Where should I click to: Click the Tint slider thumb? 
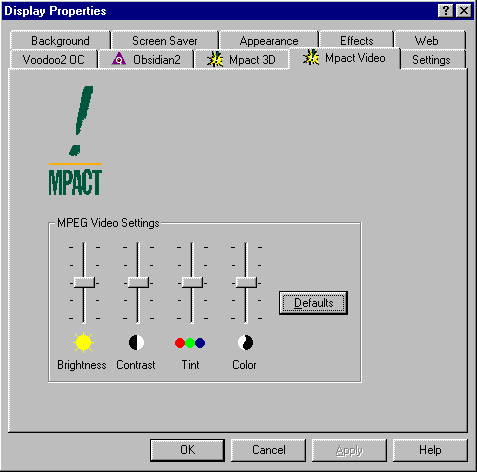(192, 282)
